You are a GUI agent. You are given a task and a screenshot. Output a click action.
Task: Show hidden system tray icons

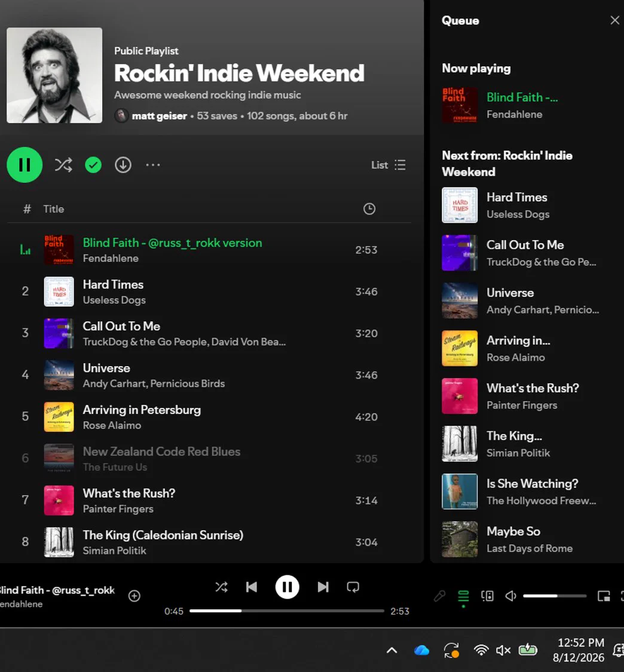pos(391,650)
